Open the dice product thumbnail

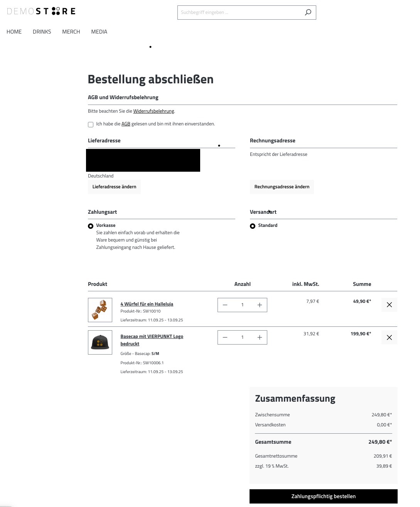tap(100, 310)
